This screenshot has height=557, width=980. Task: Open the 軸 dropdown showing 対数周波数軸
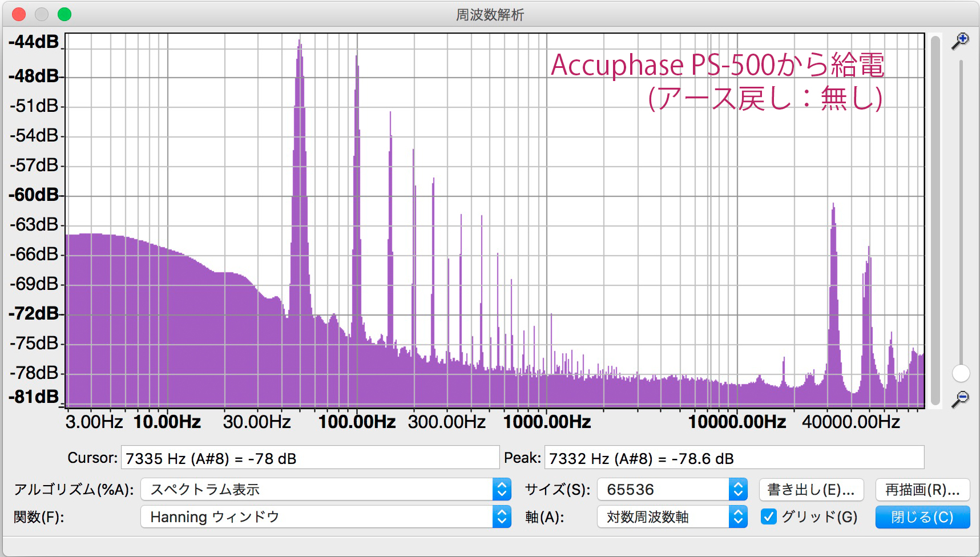tap(672, 517)
